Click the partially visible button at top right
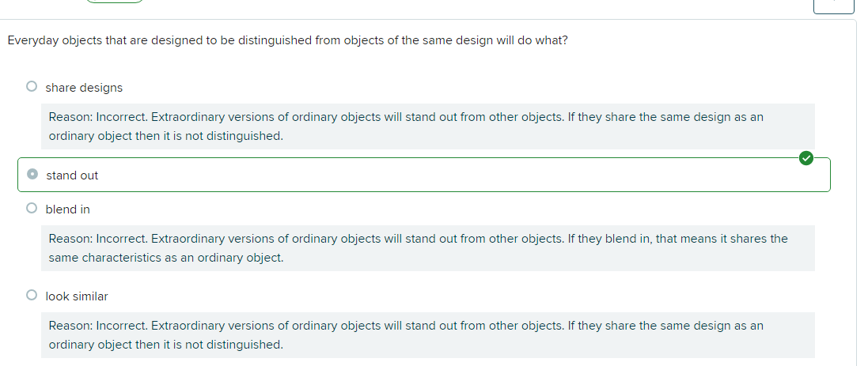Viewport: 868px width, 366px height. pyautogui.click(x=833, y=6)
